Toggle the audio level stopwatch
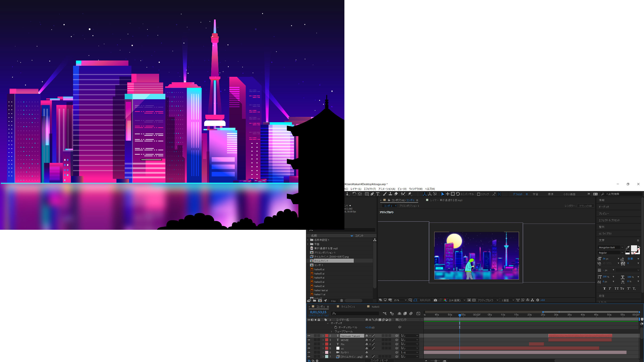 click(x=336, y=327)
